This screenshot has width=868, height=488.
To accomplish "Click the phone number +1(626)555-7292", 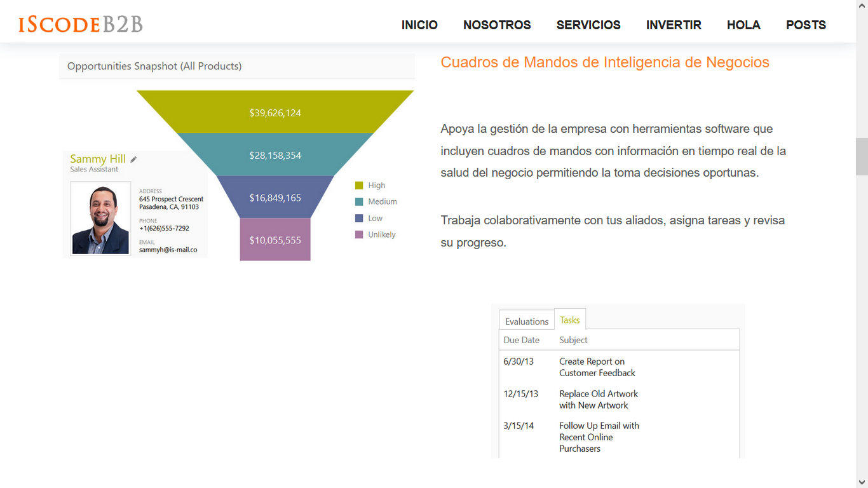I will coord(164,228).
